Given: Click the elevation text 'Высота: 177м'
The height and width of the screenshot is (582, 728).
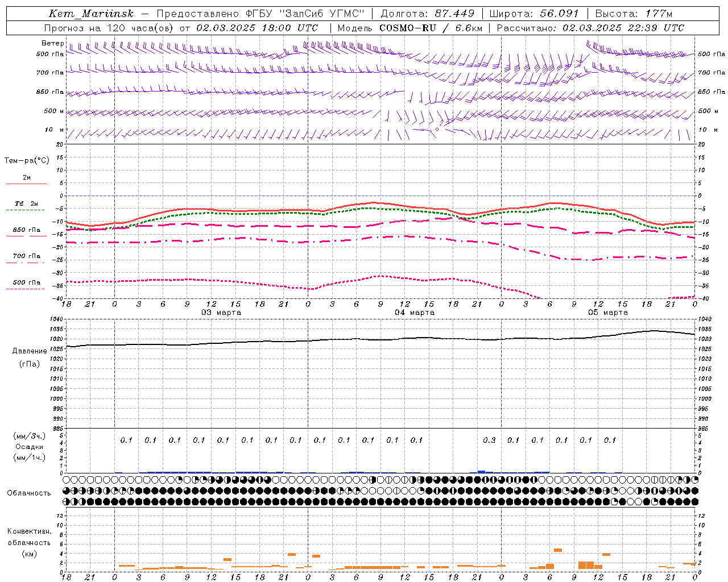Looking at the screenshot, I should (x=634, y=14).
